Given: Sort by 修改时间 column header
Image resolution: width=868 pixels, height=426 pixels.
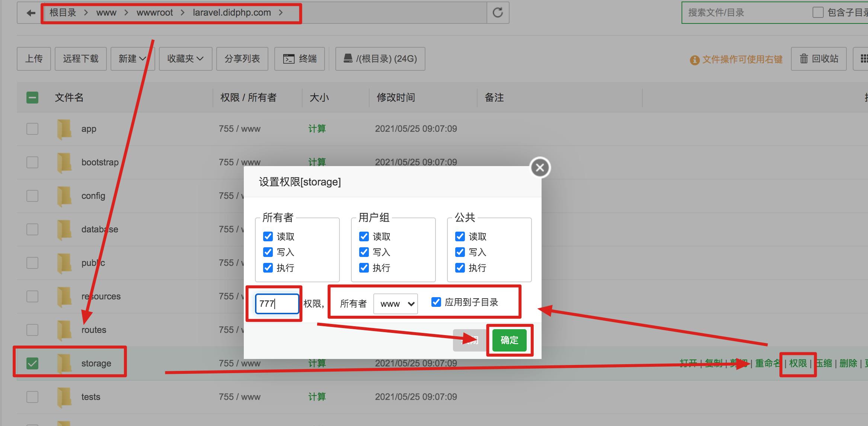Looking at the screenshot, I should pyautogui.click(x=396, y=98).
